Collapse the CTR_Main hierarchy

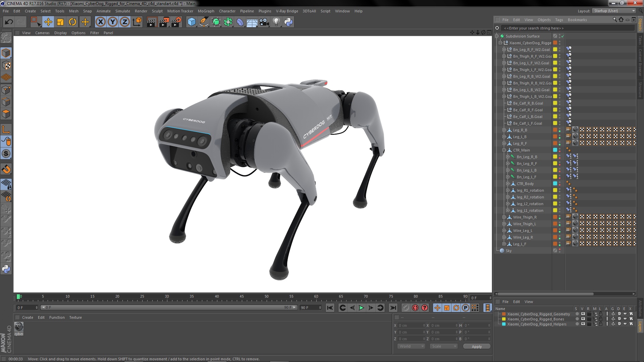click(x=504, y=150)
